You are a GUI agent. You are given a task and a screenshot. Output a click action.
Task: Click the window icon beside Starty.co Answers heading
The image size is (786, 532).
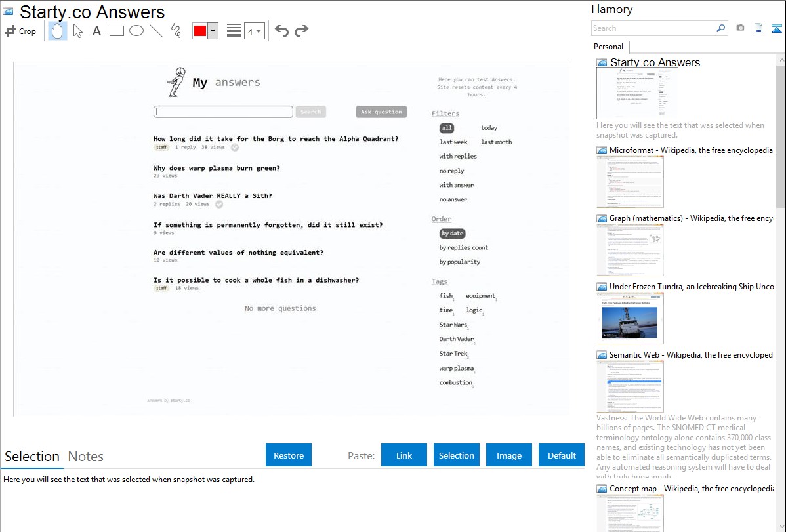pyautogui.click(x=8, y=11)
